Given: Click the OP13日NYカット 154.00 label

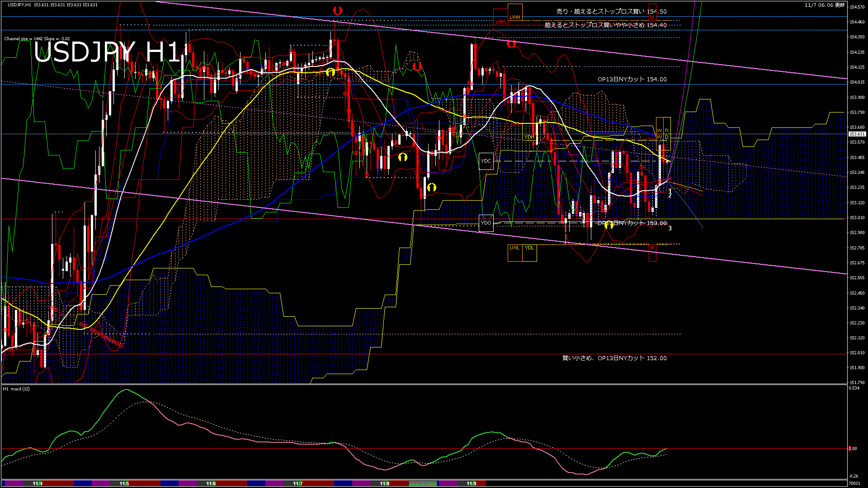Looking at the screenshot, I should point(632,79).
